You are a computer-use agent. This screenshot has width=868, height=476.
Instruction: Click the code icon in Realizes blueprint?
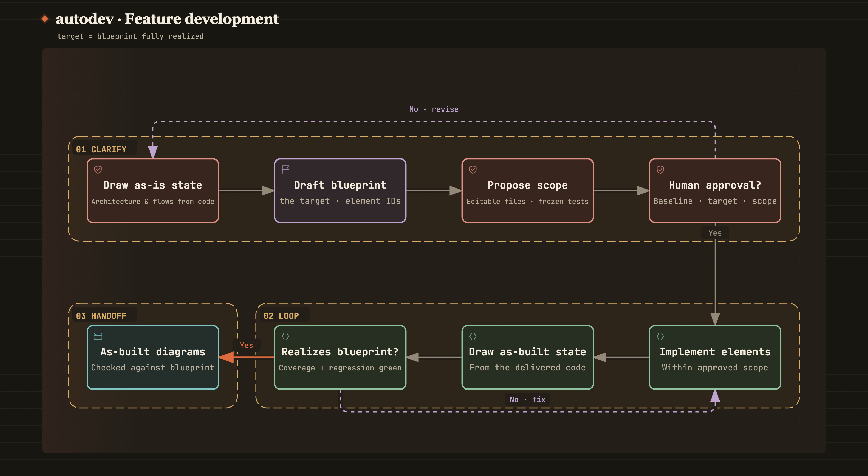coord(285,336)
